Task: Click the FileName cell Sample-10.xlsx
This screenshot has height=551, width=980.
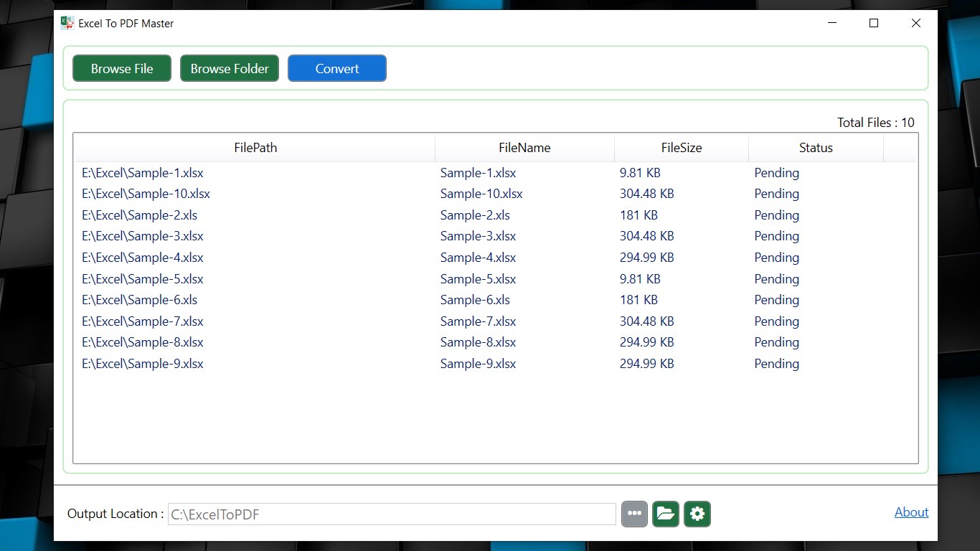Action: click(481, 194)
